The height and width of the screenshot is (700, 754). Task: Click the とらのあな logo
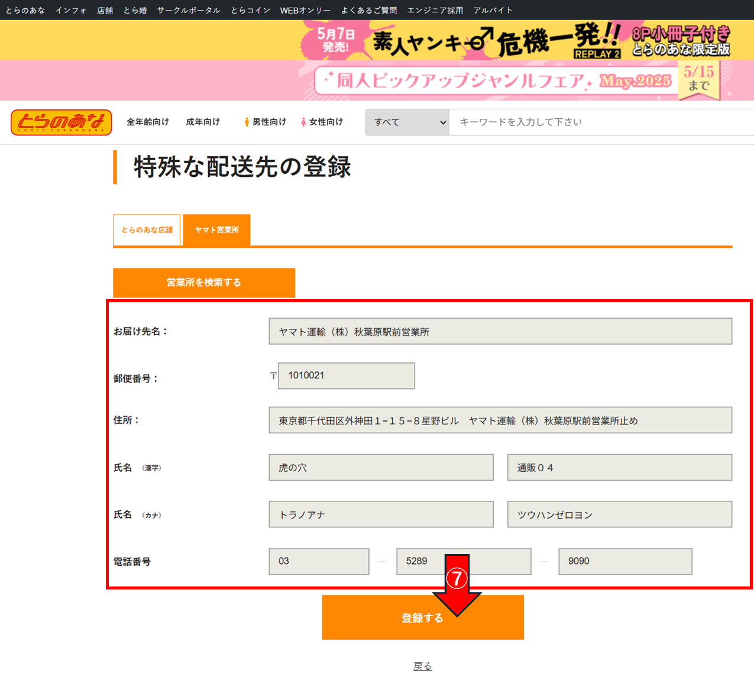62,122
